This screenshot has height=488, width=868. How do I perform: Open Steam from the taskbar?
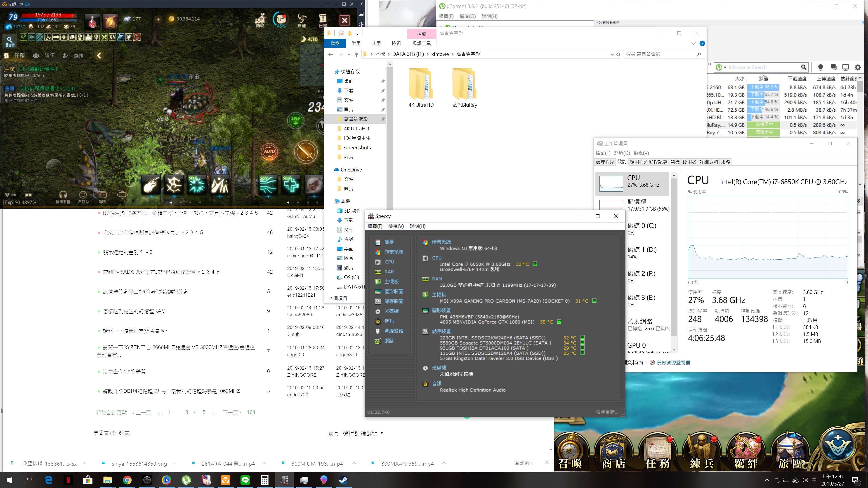tap(343, 480)
